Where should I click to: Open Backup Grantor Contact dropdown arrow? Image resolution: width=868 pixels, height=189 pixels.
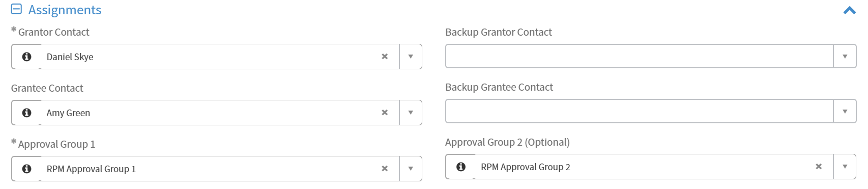845,56
